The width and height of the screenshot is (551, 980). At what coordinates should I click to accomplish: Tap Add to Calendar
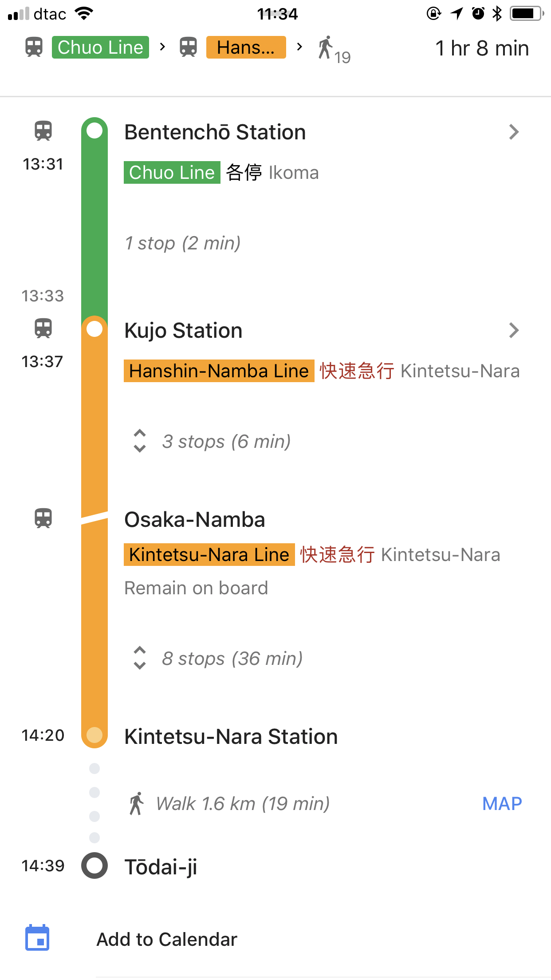[167, 939]
